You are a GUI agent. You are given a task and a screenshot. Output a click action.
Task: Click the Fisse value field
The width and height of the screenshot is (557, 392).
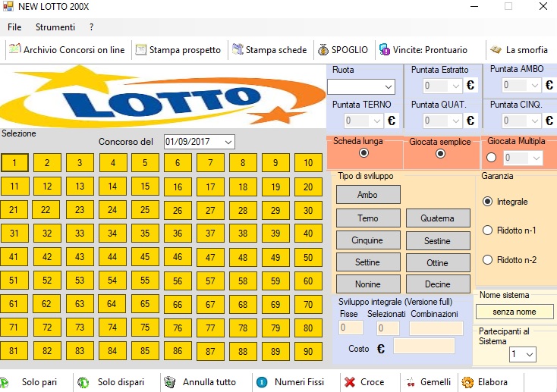(351, 328)
